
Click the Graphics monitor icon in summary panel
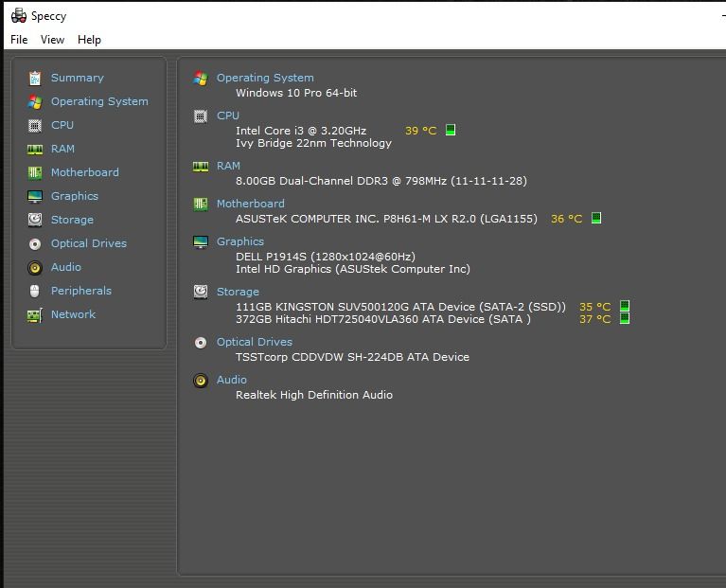pyautogui.click(x=201, y=242)
